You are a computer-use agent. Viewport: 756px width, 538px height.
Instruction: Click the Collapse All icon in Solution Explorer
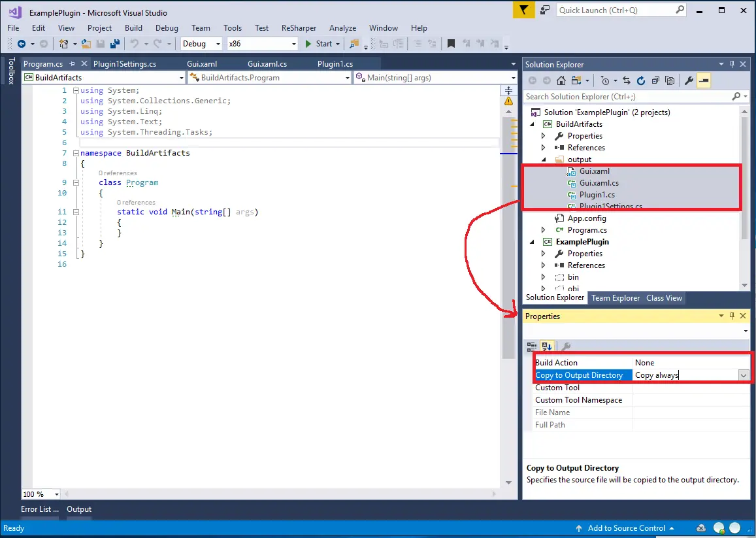pos(655,80)
